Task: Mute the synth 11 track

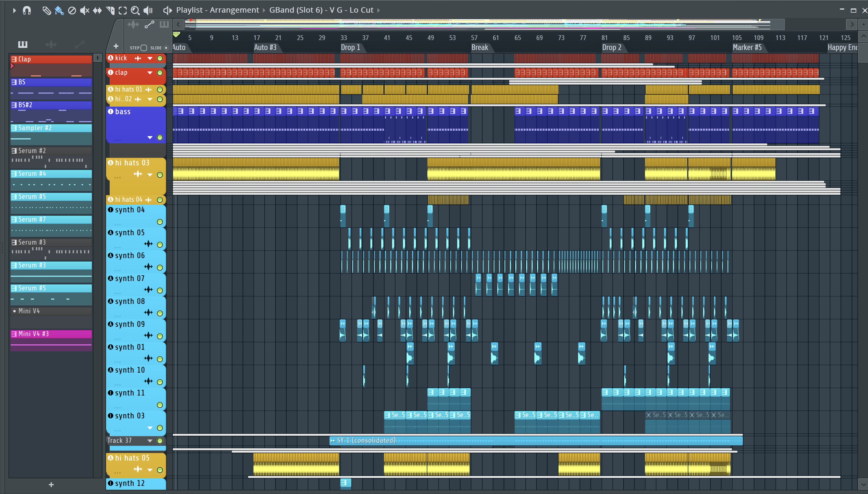Action: click(160, 405)
